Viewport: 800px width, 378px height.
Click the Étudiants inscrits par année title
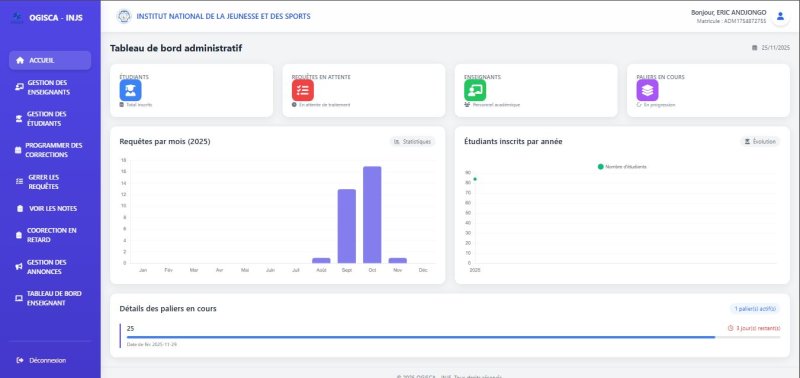(514, 141)
